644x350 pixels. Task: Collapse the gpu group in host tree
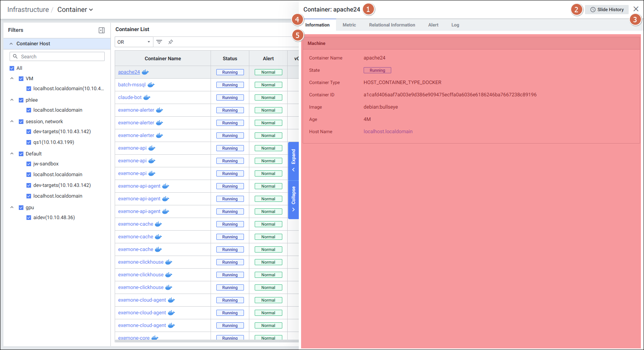pos(12,208)
